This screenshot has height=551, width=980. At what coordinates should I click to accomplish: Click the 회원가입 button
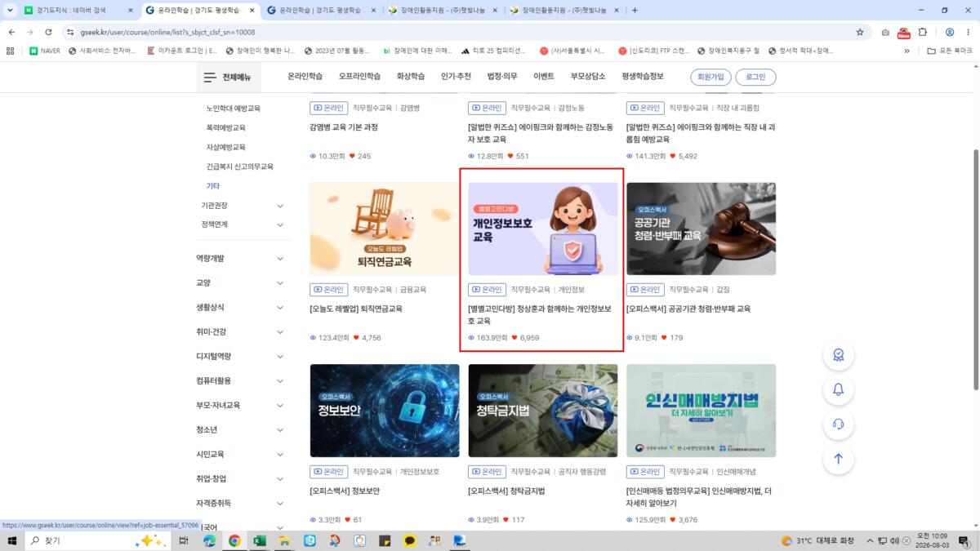point(709,77)
